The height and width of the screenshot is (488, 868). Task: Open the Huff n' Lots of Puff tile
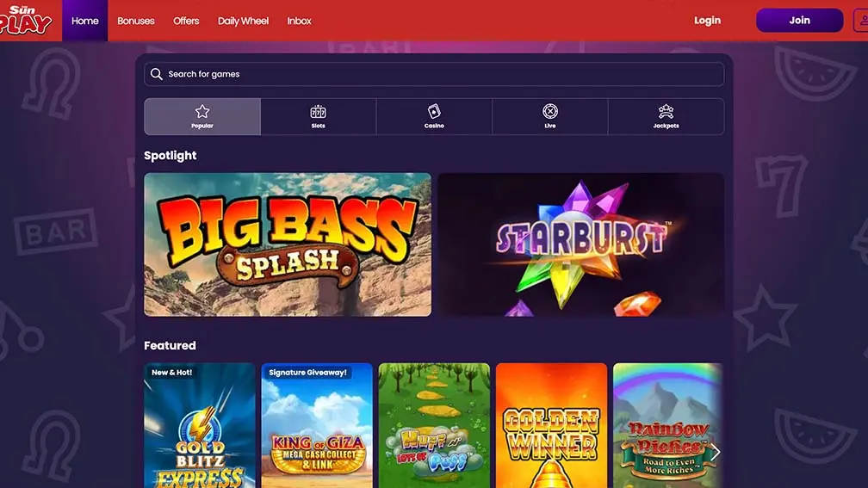pyautogui.click(x=434, y=425)
